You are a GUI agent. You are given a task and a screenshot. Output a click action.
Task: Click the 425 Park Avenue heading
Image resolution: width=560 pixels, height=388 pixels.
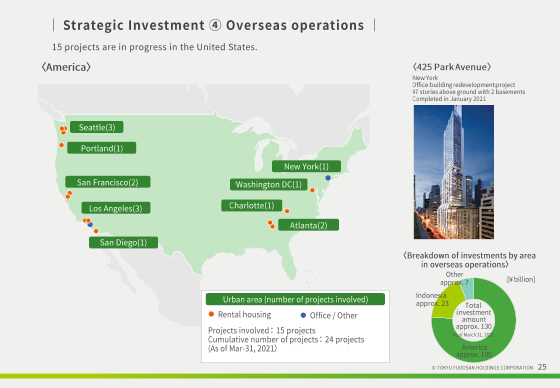point(452,67)
